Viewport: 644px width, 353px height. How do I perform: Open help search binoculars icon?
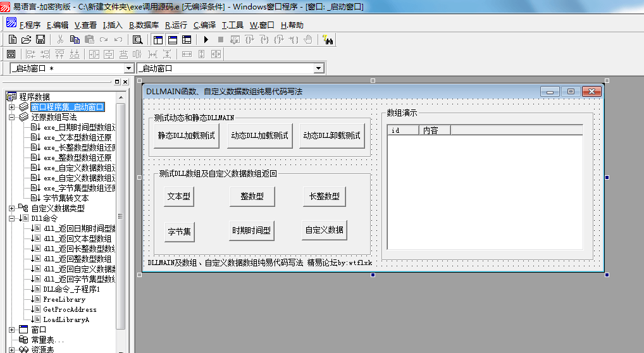[328, 40]
